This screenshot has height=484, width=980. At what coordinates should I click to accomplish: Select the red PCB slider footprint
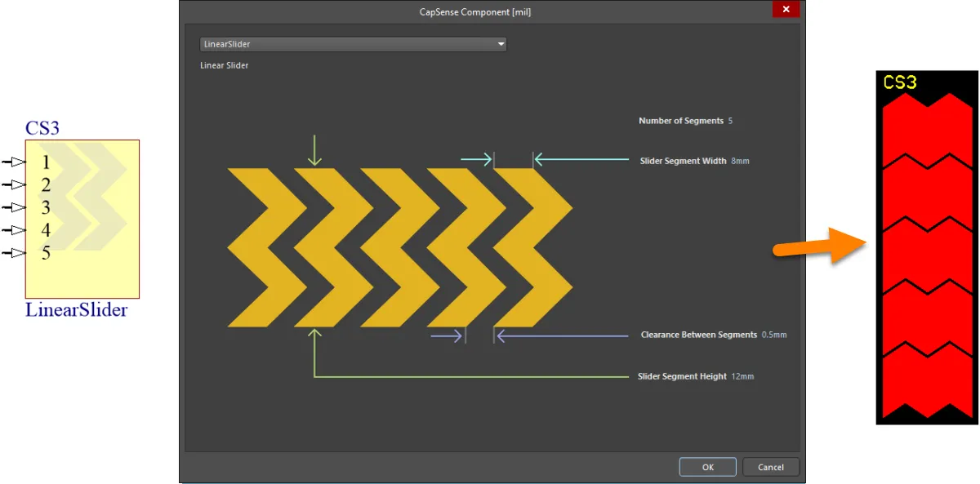926,255
